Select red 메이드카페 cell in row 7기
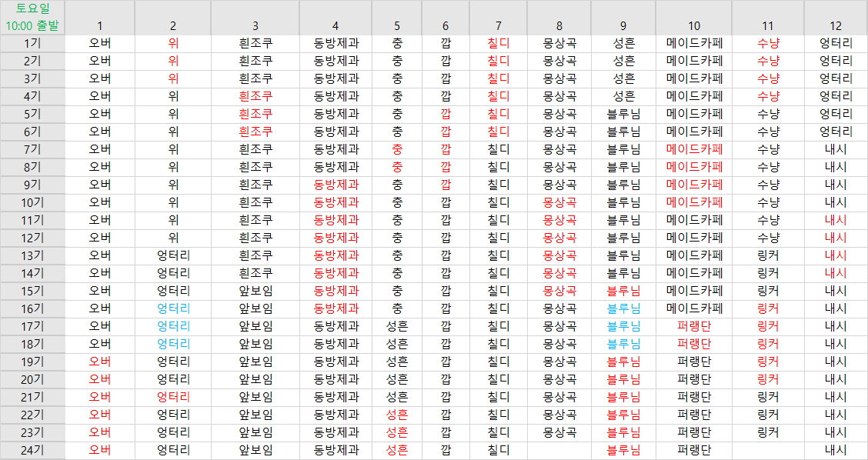This screenshot has height=460, width=868. (x=693, y=149)
